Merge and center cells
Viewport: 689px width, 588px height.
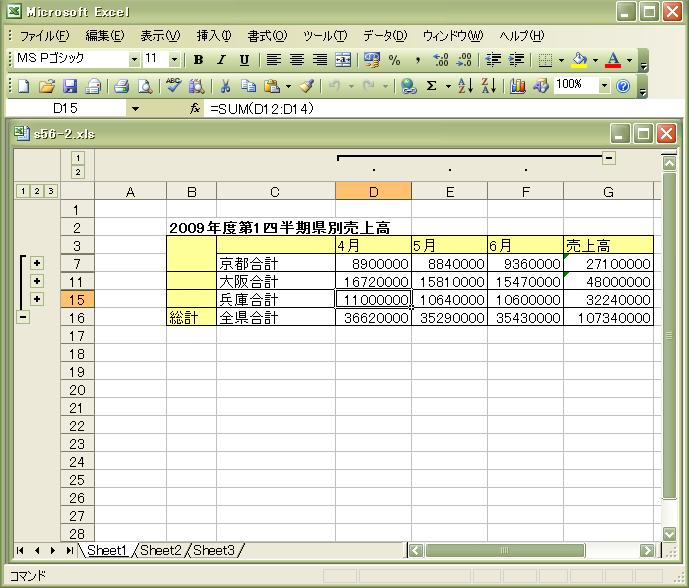tap(343, 60)
